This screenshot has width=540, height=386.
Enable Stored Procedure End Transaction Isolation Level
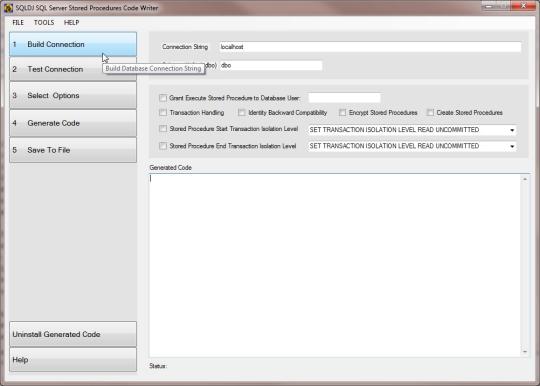pos(163,146)
